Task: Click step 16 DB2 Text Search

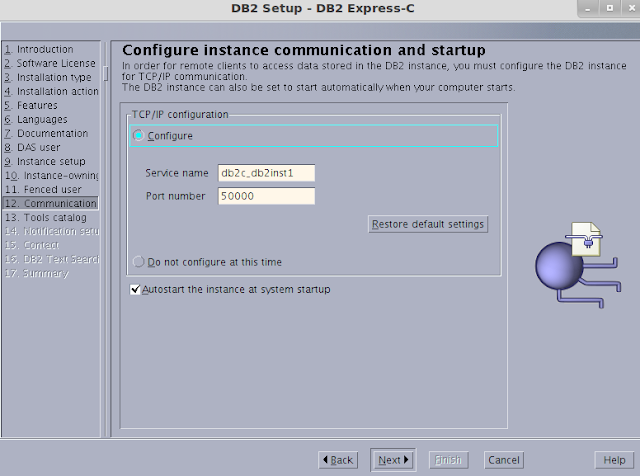Action: pyautogui.click(x=51, y=259)
